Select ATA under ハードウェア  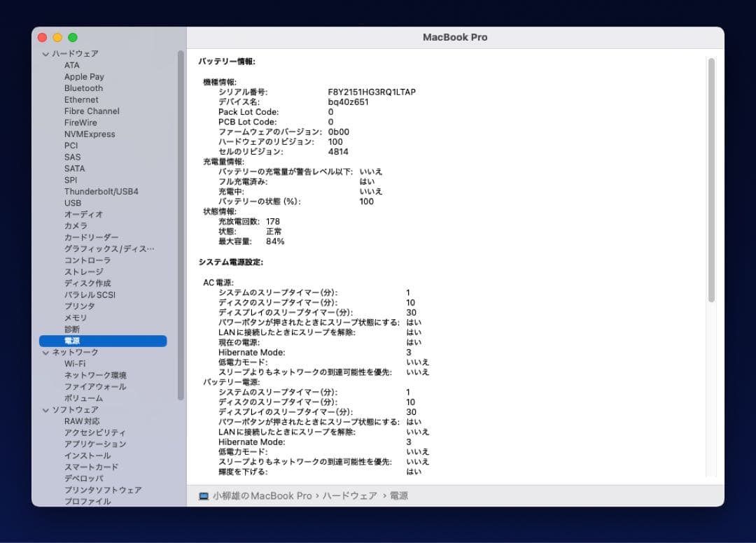pyautogui.click(x=72, y=65)
